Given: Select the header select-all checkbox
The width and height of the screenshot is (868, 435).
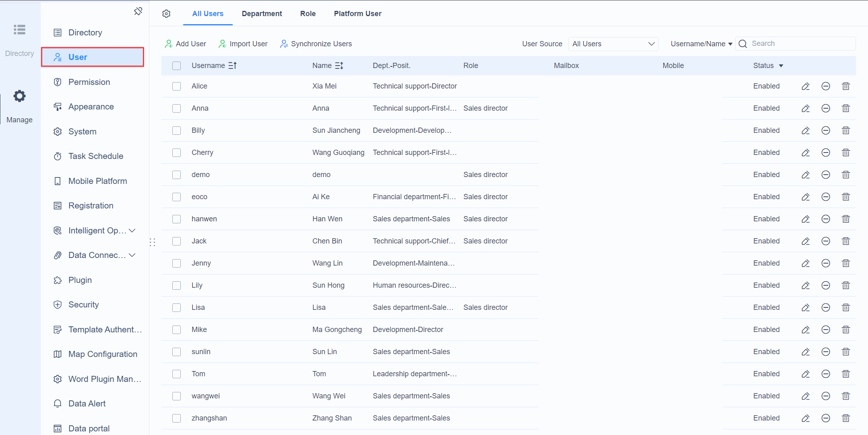Looking at the screenshot, I should point(176,66).
